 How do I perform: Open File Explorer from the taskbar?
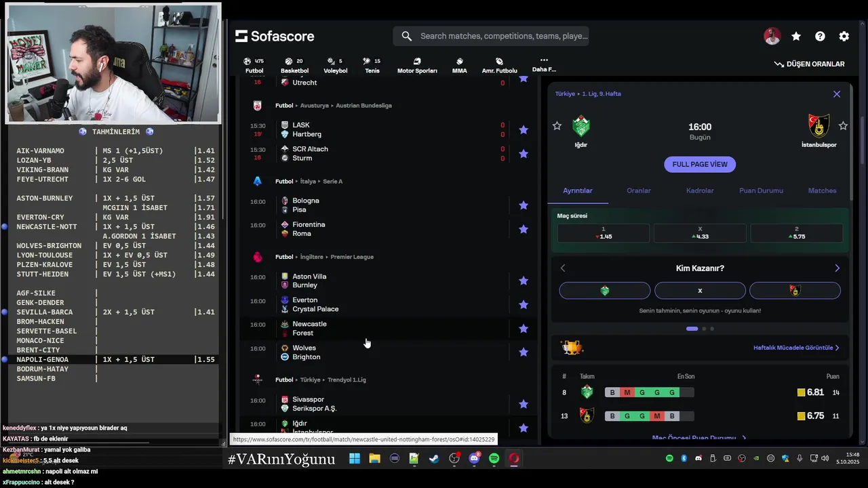(374, 459)
